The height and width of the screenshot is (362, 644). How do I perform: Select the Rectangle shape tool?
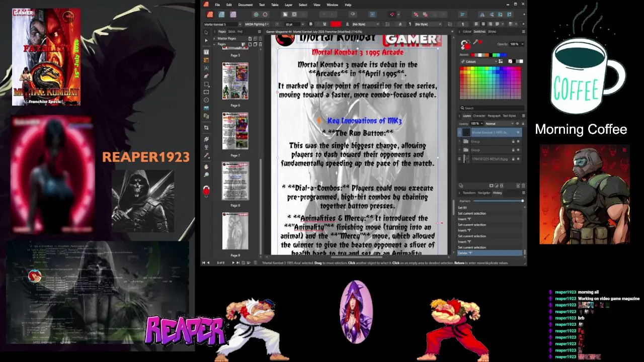206,84
